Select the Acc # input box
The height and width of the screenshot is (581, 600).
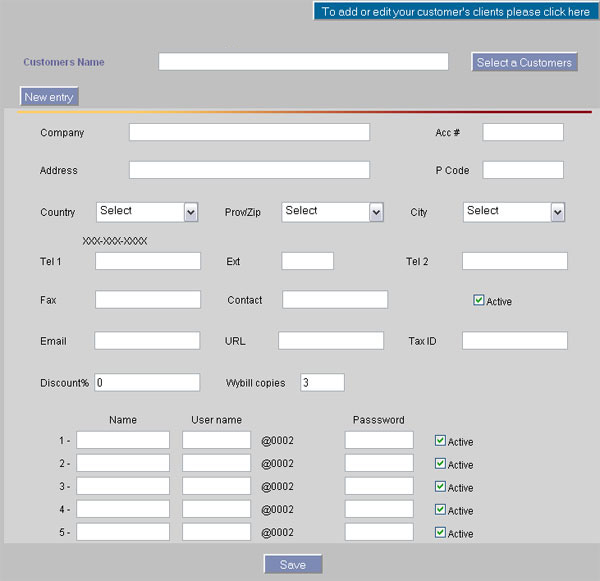pyautogui.click(x=523, y=132)
